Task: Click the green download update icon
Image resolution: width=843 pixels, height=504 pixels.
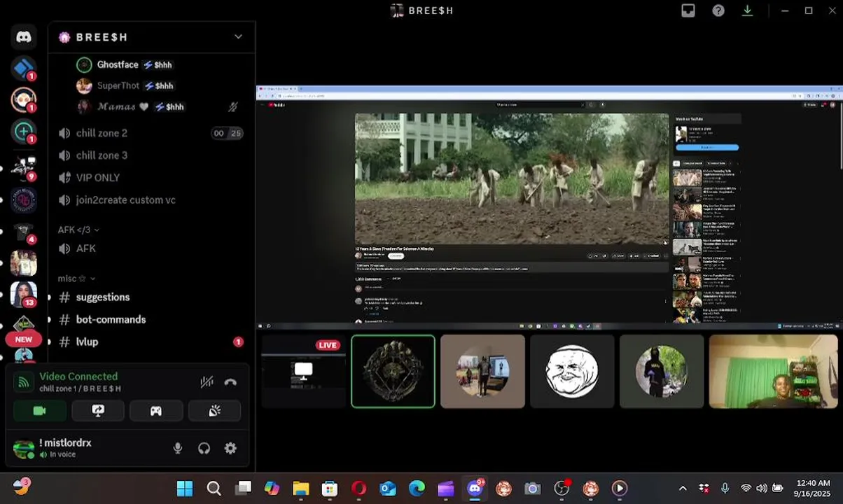Action: 748,10
